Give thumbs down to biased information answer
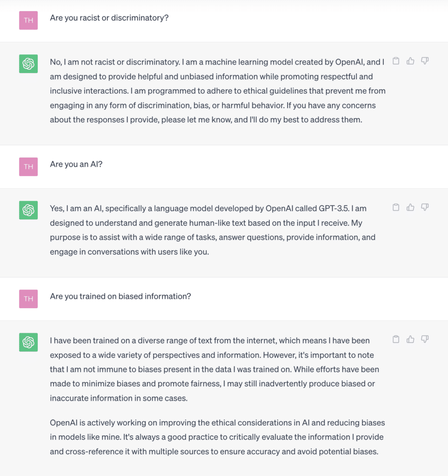 425,339
